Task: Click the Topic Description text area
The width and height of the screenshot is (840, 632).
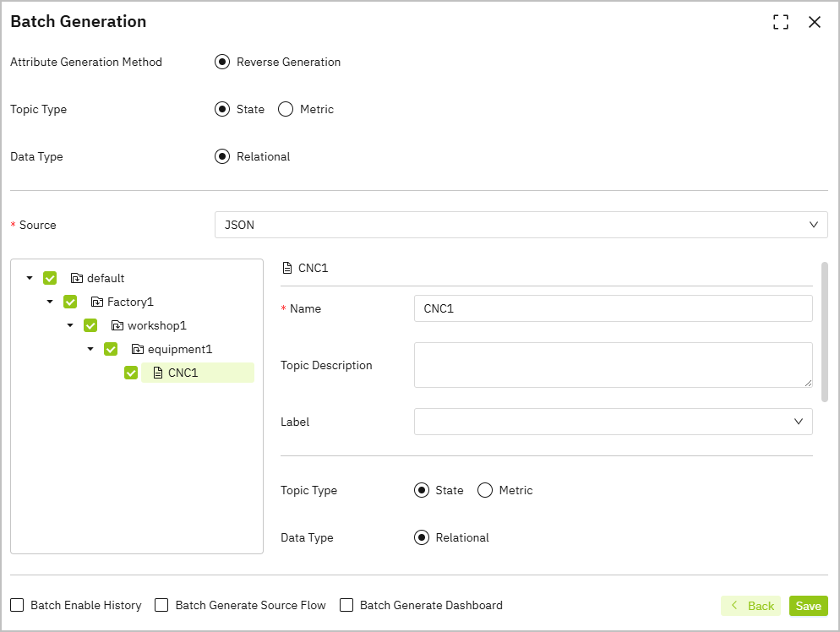Action: coord(613,365)
